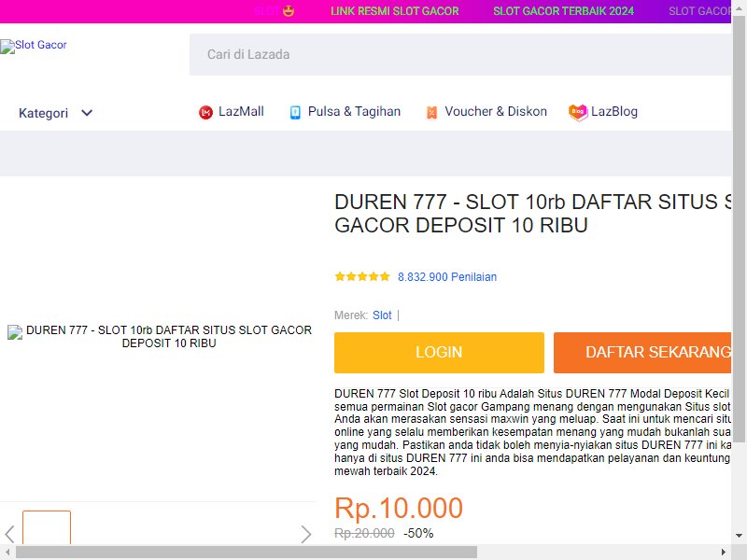Click the LazBlog heart icon
This screenshot has height=560, width=747.
coord(578,112)
